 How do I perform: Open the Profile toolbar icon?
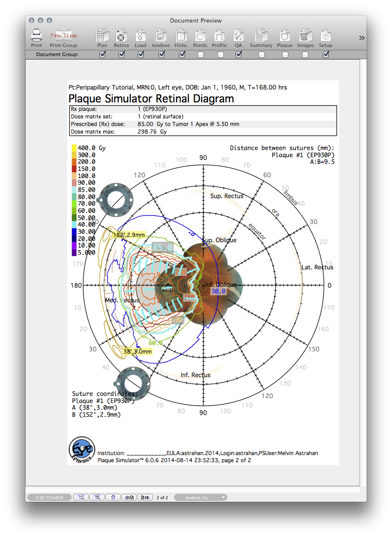pyautogui.click(x=219, y=35)
